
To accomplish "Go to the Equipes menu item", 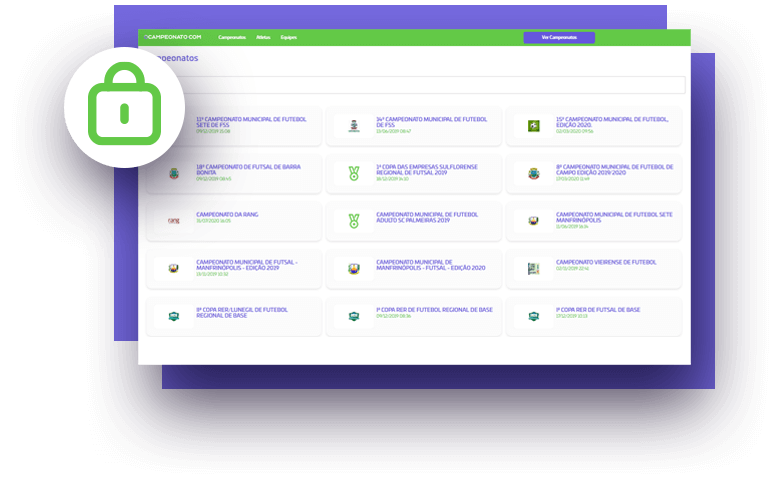I will [x=289, y=37].
